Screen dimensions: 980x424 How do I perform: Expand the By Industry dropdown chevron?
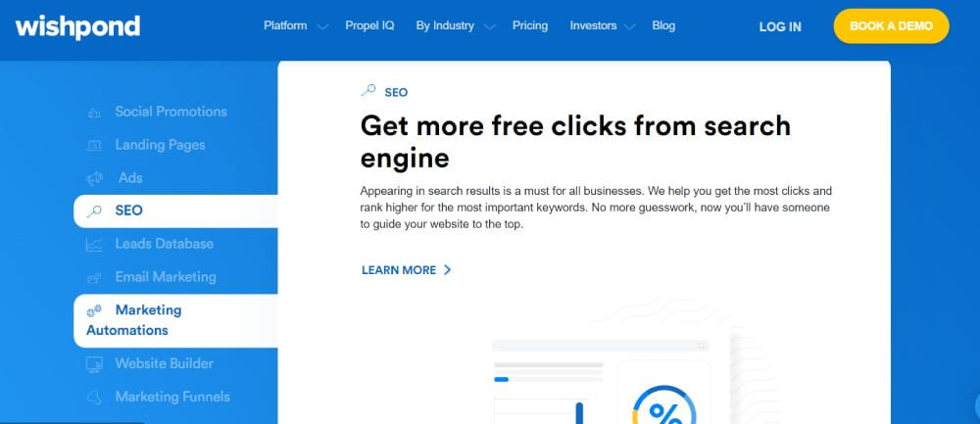pos(490,26)
